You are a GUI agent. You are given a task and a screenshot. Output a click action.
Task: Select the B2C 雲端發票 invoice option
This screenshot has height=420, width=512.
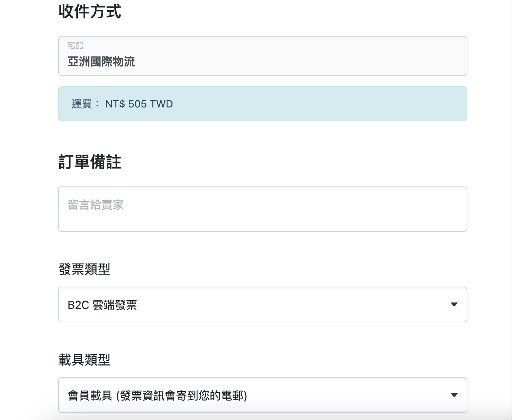coord(103,305)
